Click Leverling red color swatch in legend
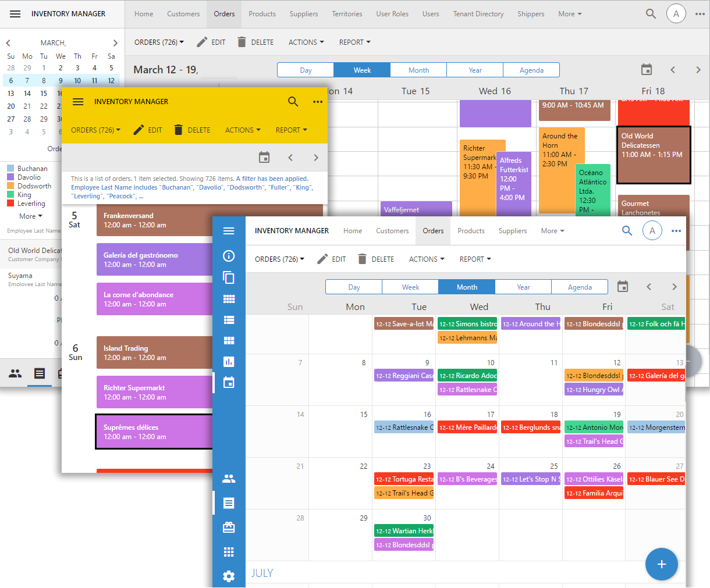 (x=10, y=204)
